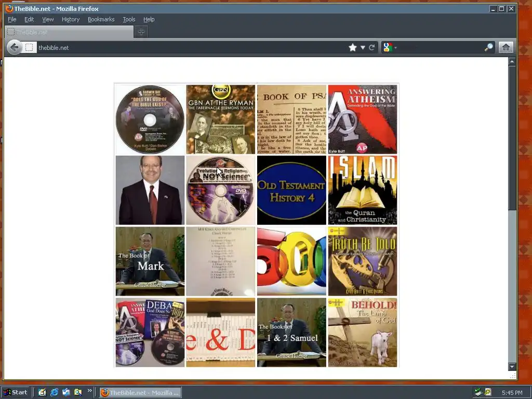Screen dimensions: 532x399
Task: Click the scrollbar up arrow
Action: pyautogui.click(x=512, y=61)
